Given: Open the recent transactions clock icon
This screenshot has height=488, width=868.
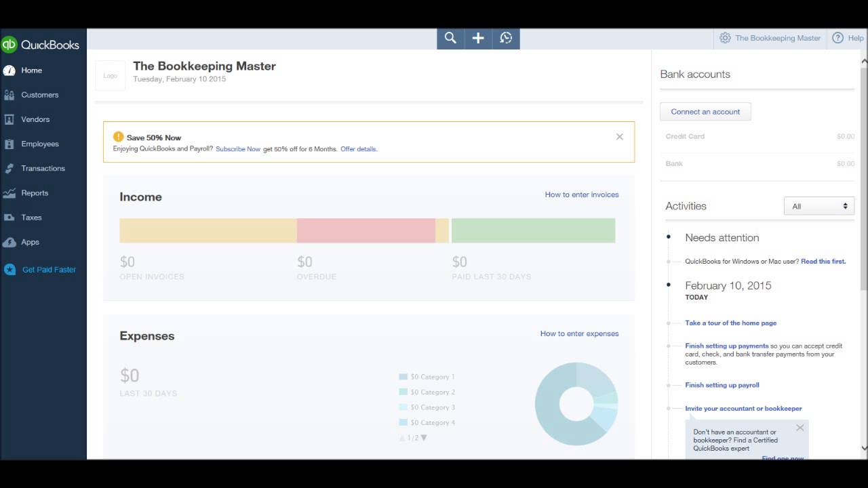Looking at the screenshot, I should (506, 38).
